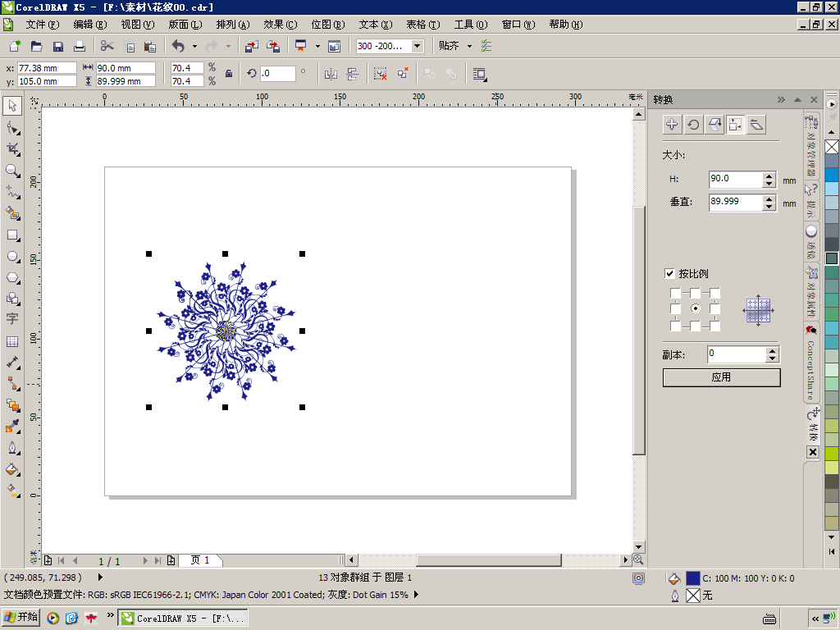Switch to Rotate mode in Transform docker

(x=693, y=125)
